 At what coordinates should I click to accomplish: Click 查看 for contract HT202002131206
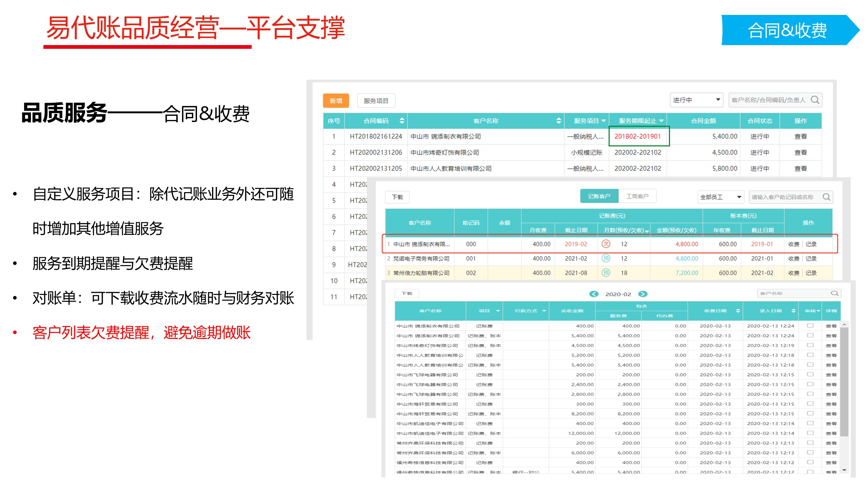801,152
